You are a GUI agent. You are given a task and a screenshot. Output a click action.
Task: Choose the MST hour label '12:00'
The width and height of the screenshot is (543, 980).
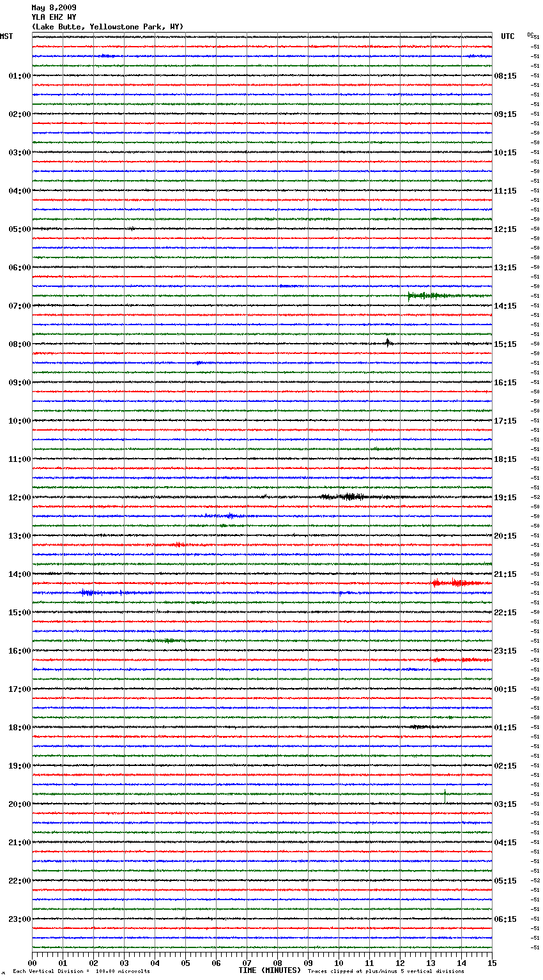(20, 498)
